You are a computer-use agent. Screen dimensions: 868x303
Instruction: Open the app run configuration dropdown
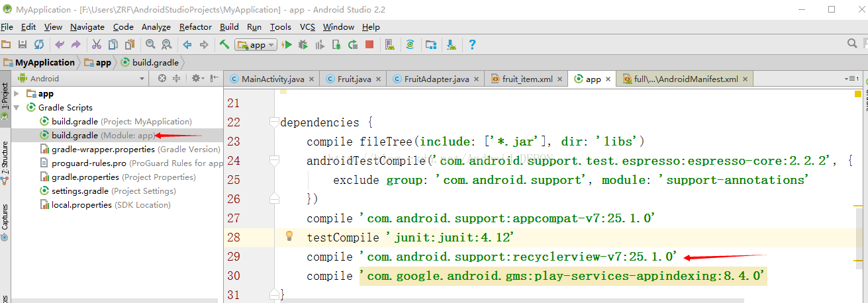point(256,45)
